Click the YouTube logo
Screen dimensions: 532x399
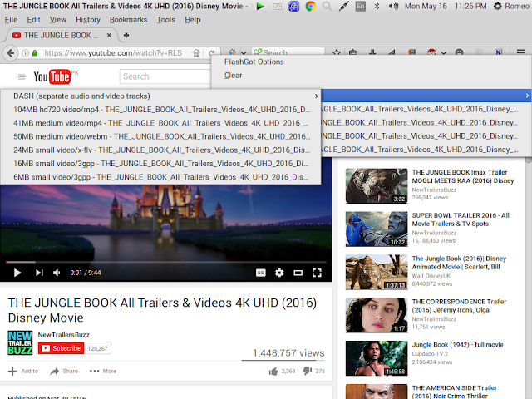pos(52,76)
